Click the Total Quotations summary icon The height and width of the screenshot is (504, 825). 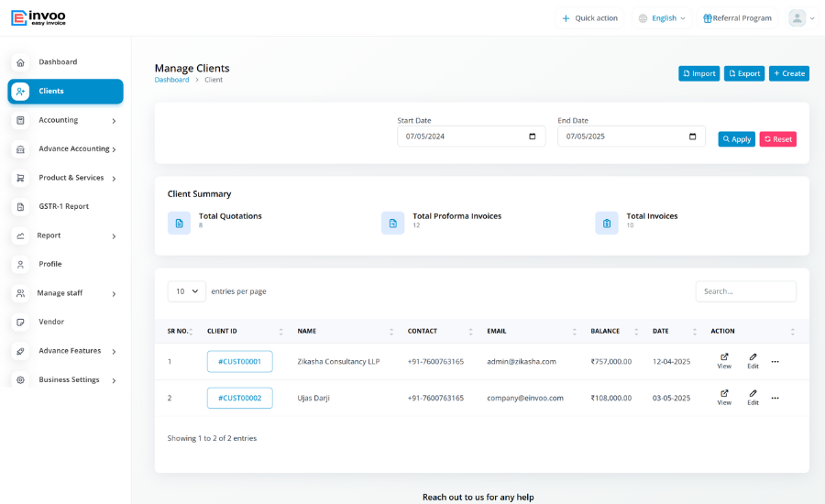(179, 223)
